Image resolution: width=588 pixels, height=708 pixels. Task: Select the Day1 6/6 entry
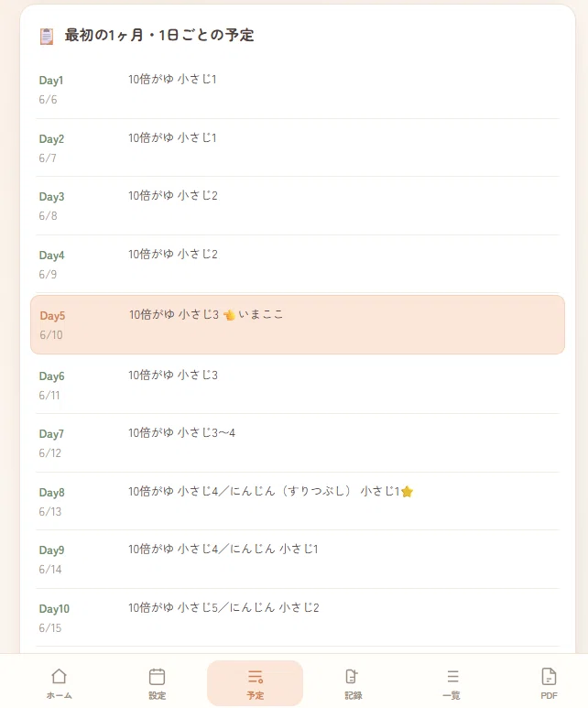coord(298,90)
